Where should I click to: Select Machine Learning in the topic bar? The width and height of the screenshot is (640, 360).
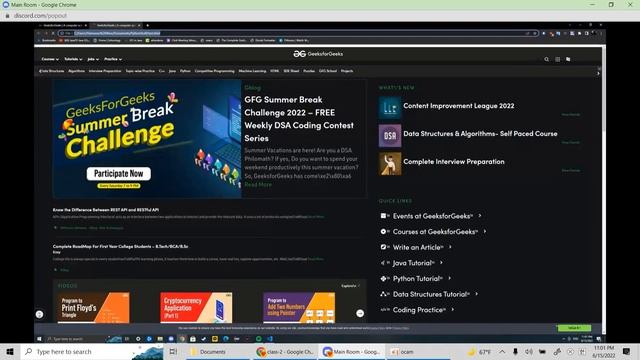(252, 71)
